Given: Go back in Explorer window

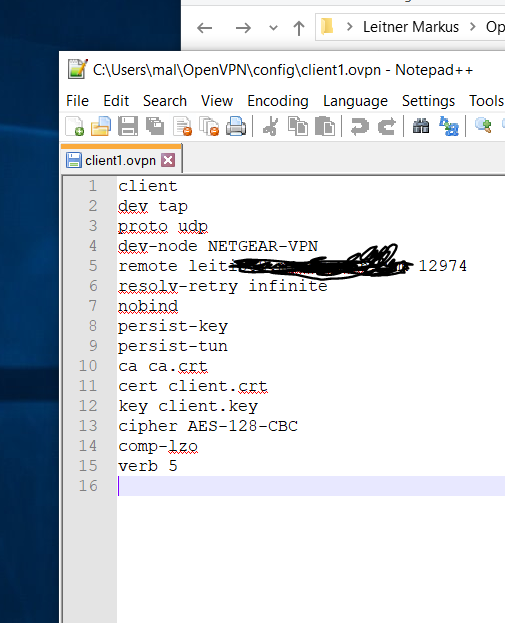Looking at the screenshot, I should tap(205, 28).
